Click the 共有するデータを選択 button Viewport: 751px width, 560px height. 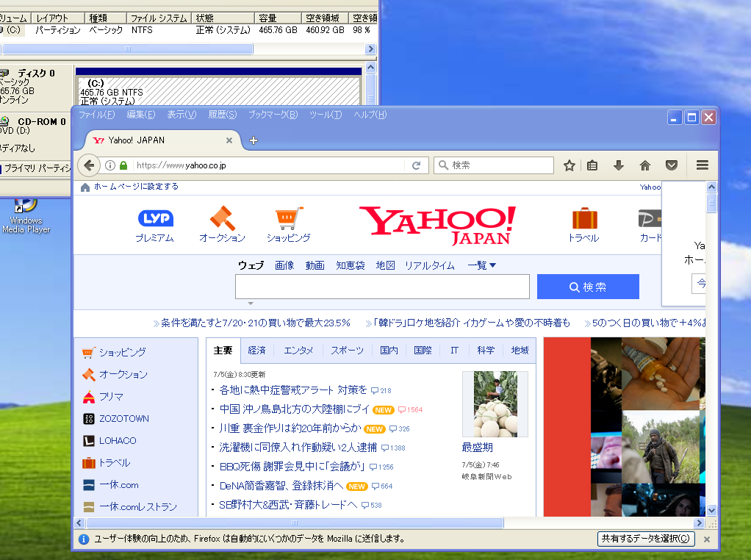pos(645,539)
